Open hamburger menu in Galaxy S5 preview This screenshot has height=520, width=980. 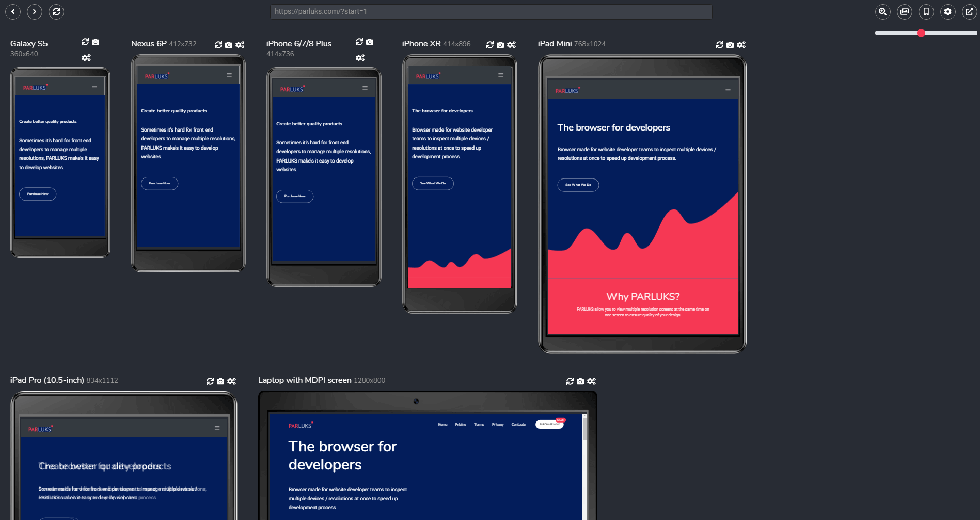point(94,87)
